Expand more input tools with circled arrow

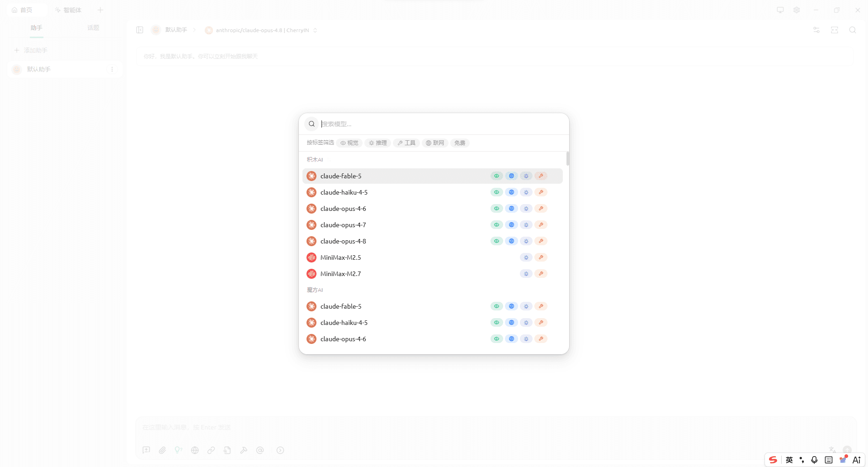[x=280, y=450]
